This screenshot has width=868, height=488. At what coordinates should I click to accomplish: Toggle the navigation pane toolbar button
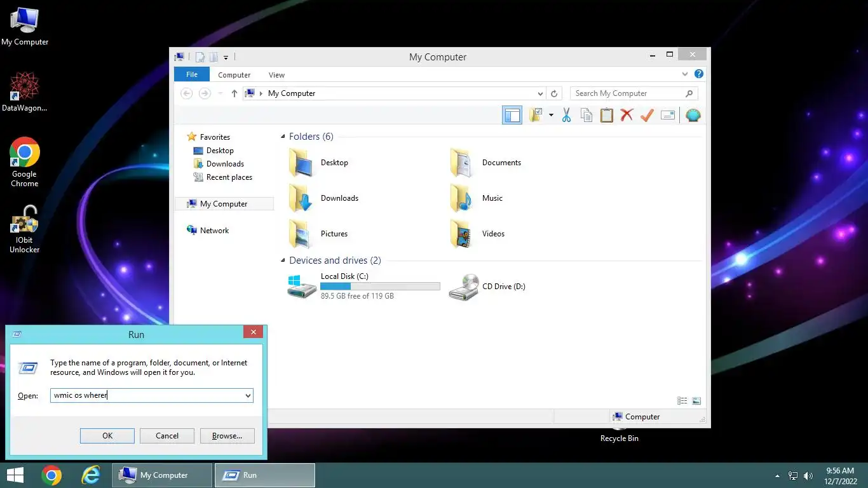tap(512, 115)
